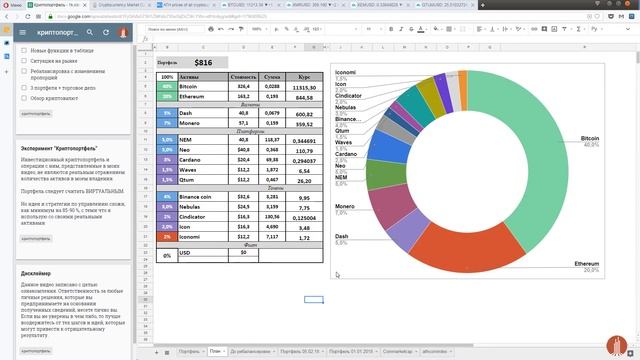Switch to the 'Cryptocurrency Market' browser tab
This screenshot has width=640, height=360.
click(x=122, y=5)
